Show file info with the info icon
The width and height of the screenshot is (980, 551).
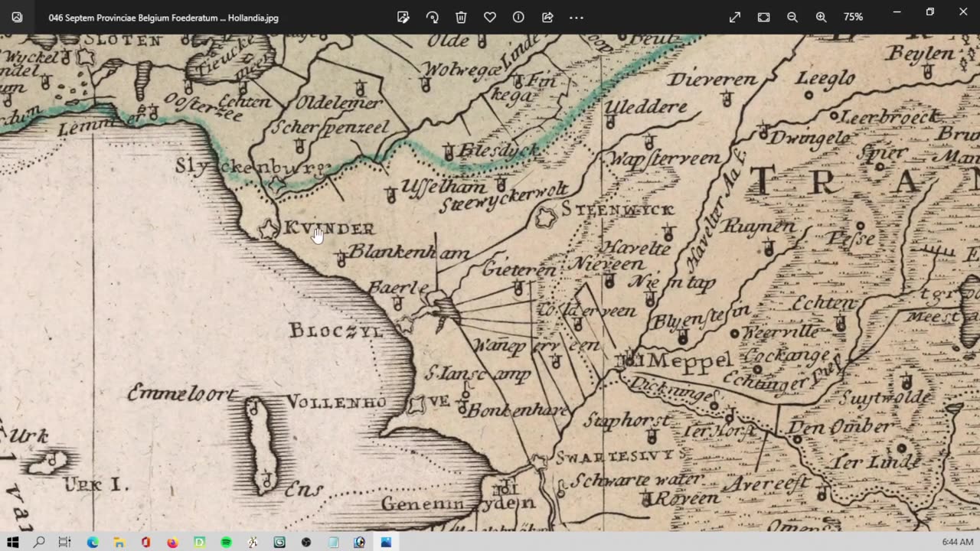click(x=518, y=17)
